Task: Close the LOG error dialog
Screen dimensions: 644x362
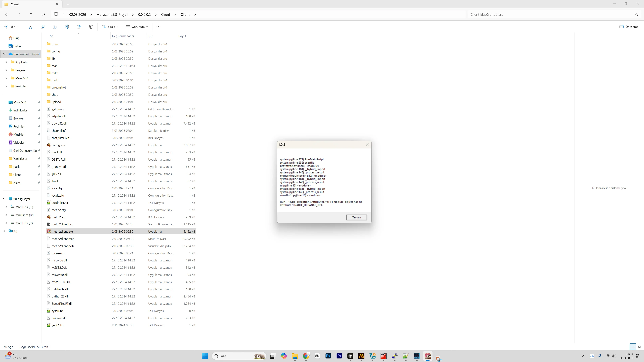Action: pyautogui.click(x=367, y=145)
